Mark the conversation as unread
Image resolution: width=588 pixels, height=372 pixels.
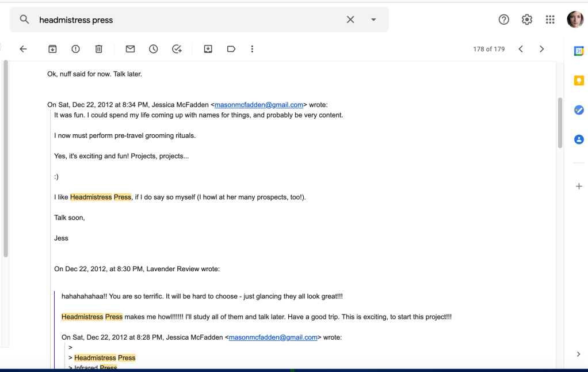[x=130, y=49]
